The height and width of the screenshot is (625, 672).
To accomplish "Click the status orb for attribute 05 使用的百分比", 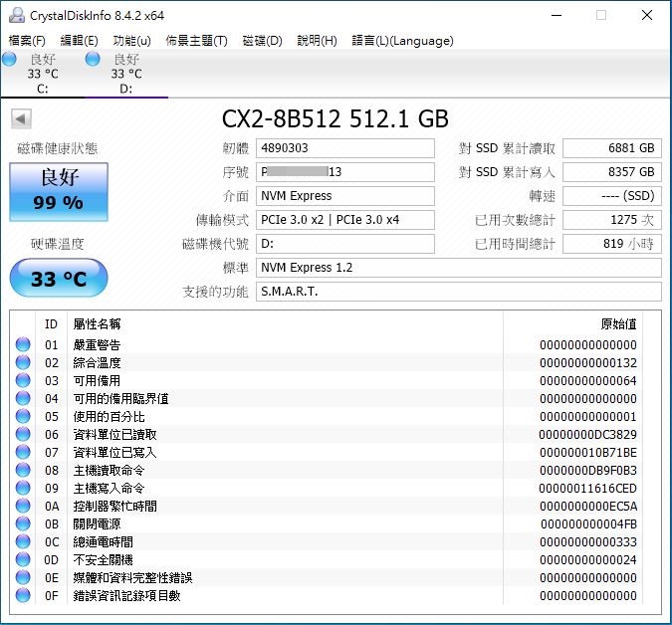I will (23, 417).
